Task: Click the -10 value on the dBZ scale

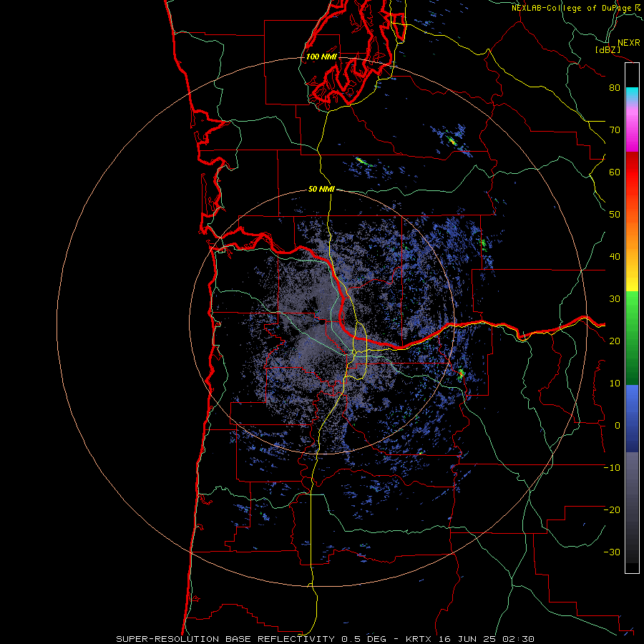Action: tap(612, 468)
